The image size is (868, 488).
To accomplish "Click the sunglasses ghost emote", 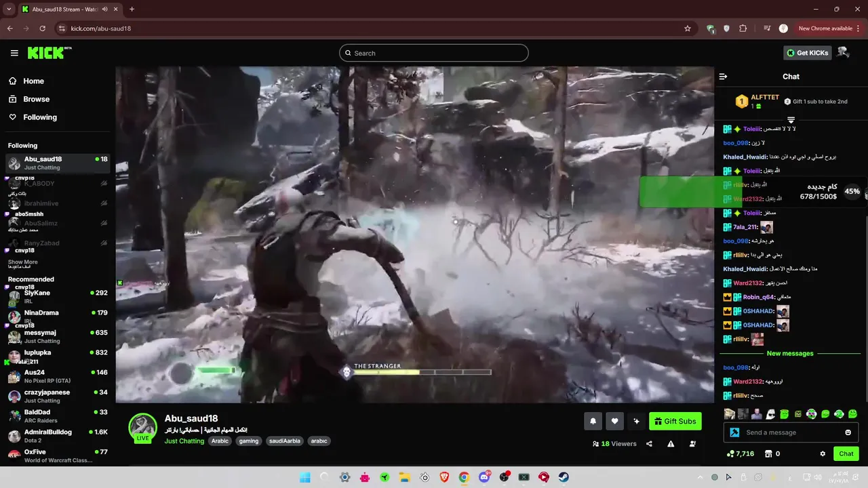I will click(x=770, y=414).
